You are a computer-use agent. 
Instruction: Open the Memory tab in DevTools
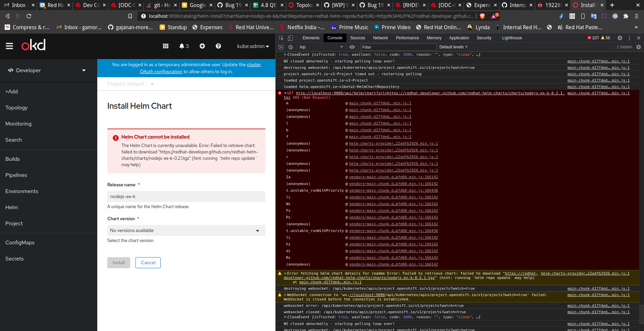pyautogui.click(x=434, y=38)
